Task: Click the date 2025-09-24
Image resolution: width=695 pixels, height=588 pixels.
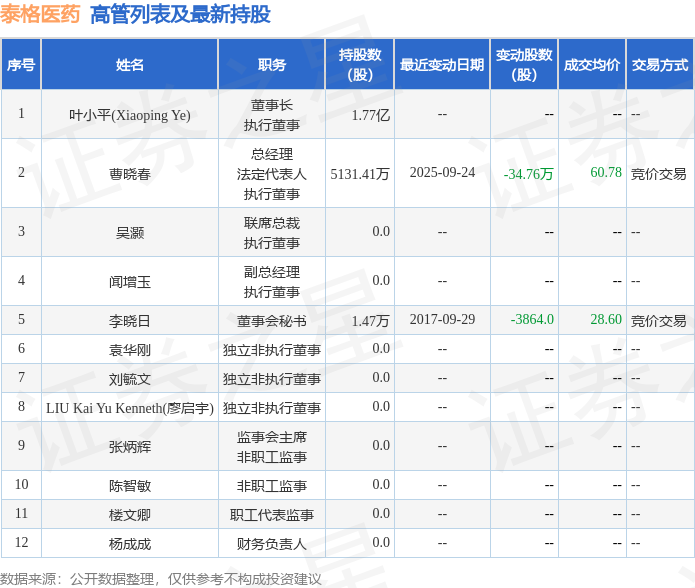Action: (x=442, y=172)
